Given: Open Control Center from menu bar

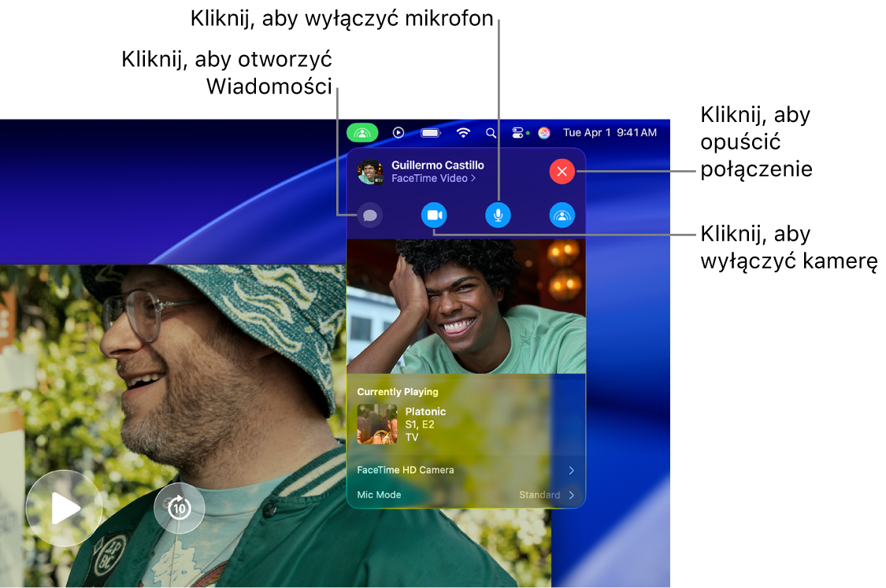Looking at the screenshot, I should point(517,133).
